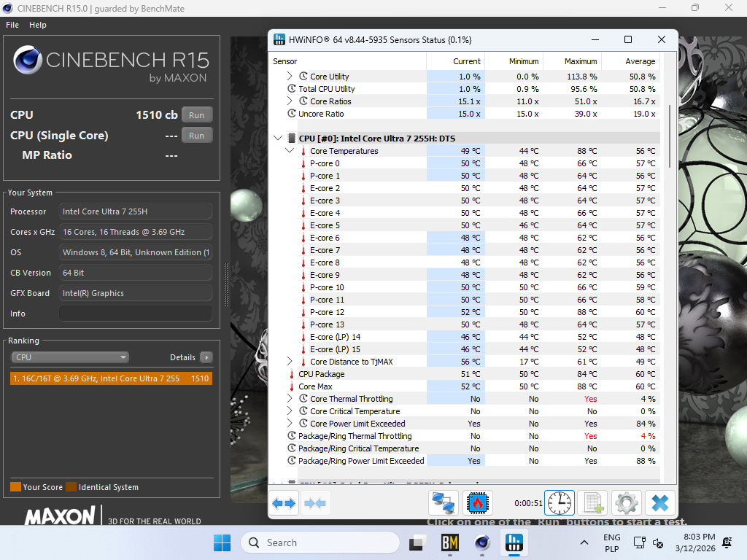This screenshot has width=747, height=560.
Task: Click the Sensor column header
Action: [347, 61]
